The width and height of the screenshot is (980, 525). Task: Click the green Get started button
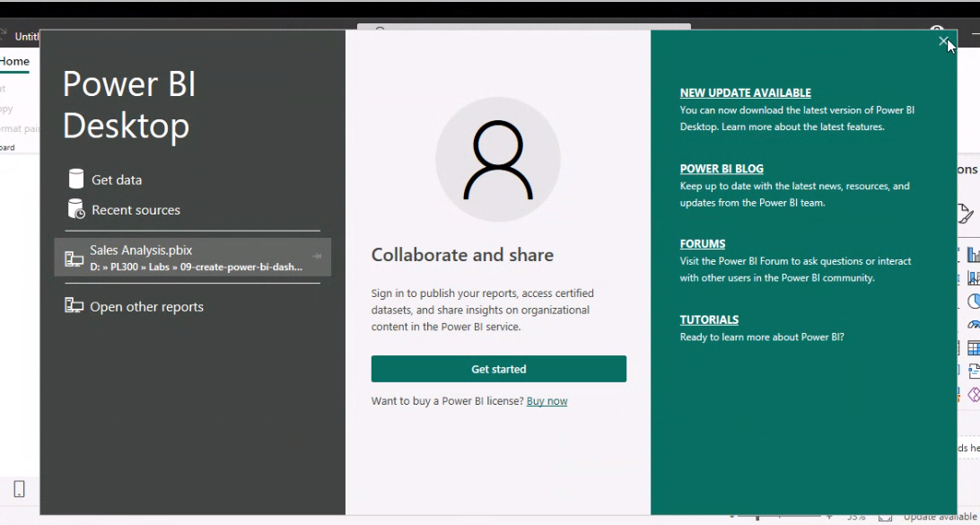(499, 369)
